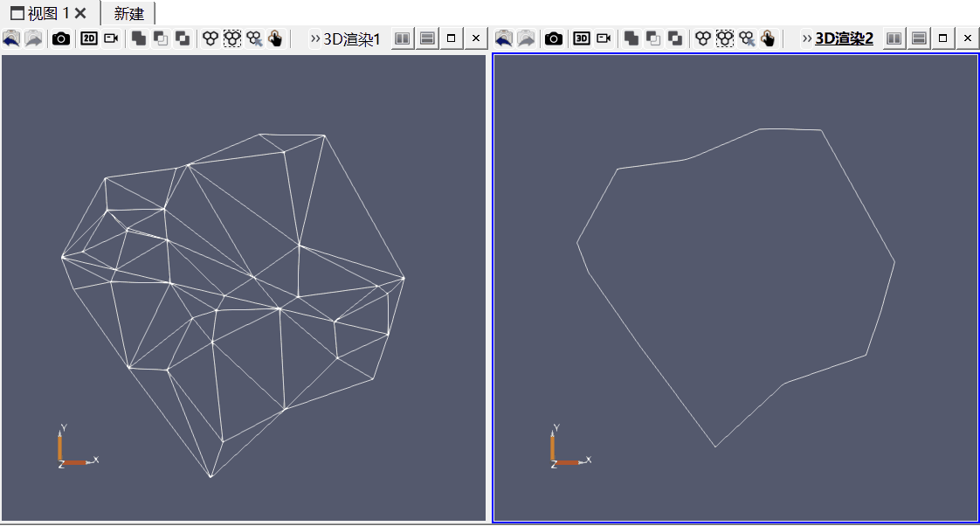The height and width of the screenshot is (526, 980).
Task: Close the 3D渲染1 view
Action: [476, 38]
